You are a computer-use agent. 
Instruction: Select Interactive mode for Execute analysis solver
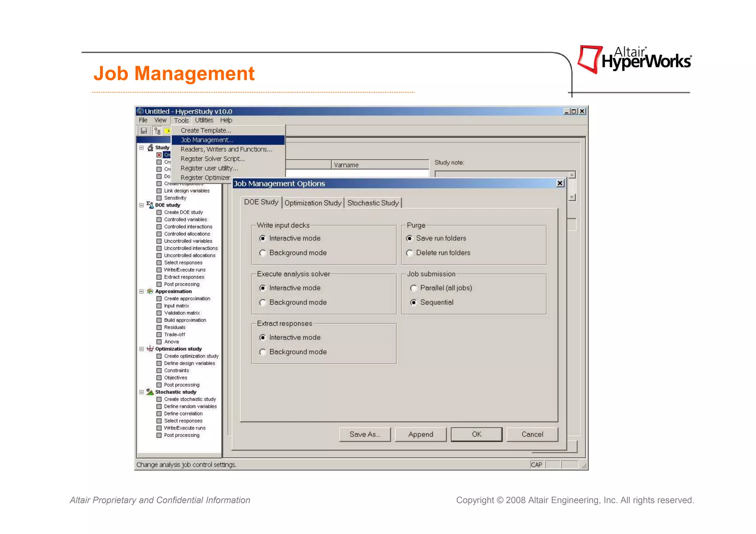[x=263, y=288]
